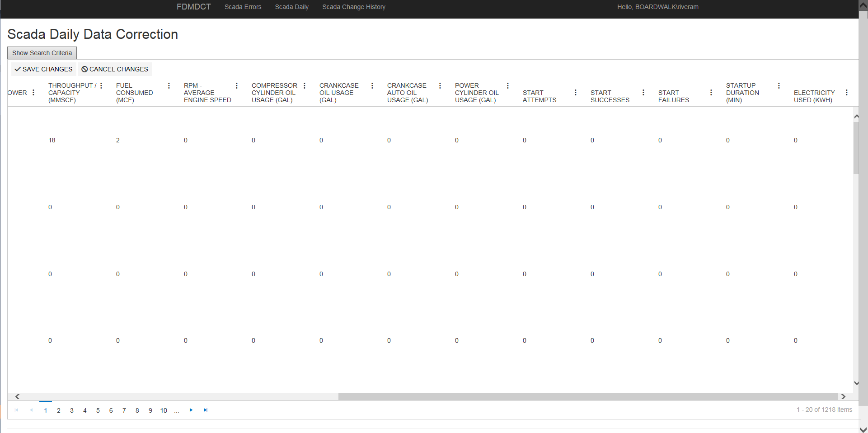The height and width of the screenshot is (433, 868).
Task: Select current page 1 in pager
Action: point(46,410)
